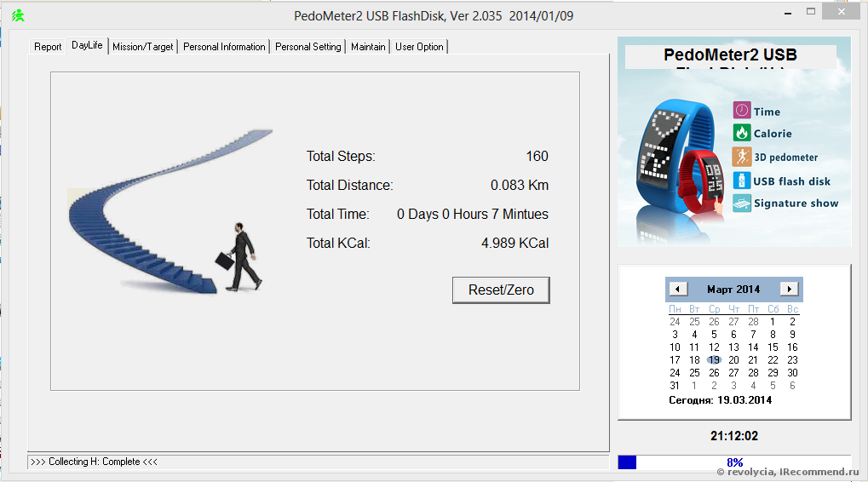Click the blue USB flash disk icon
This screenshot has height=482, width=868.
(x=742, y=181)
